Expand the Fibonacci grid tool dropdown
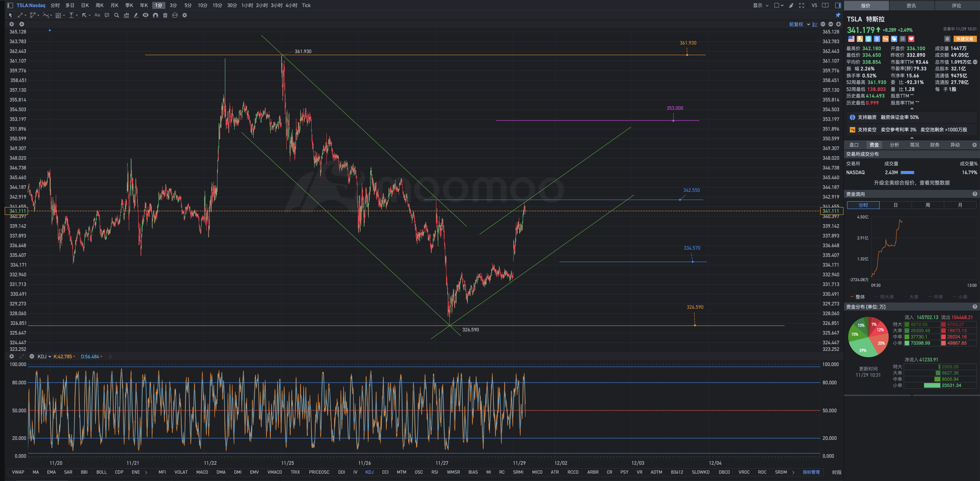 64,16
